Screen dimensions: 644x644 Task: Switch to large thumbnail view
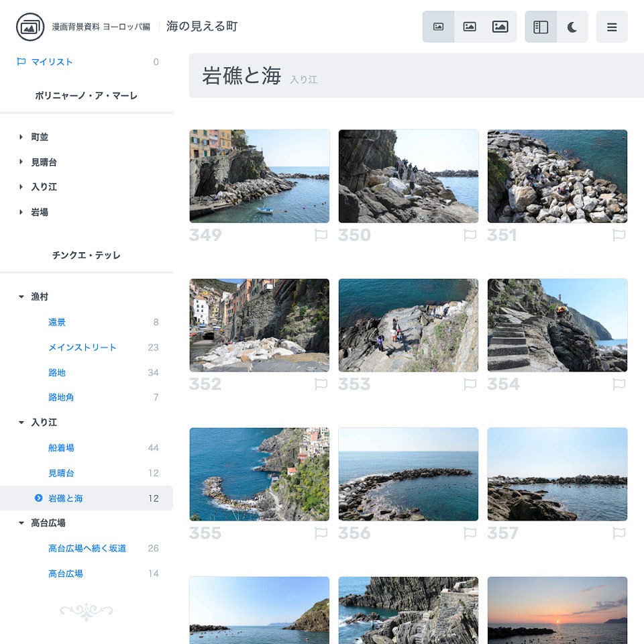(x=500, y=27)
